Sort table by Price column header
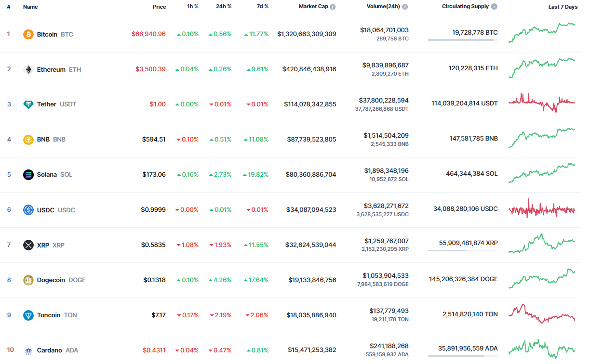Screen dimensions: 590x364 [x=159, y=7]
